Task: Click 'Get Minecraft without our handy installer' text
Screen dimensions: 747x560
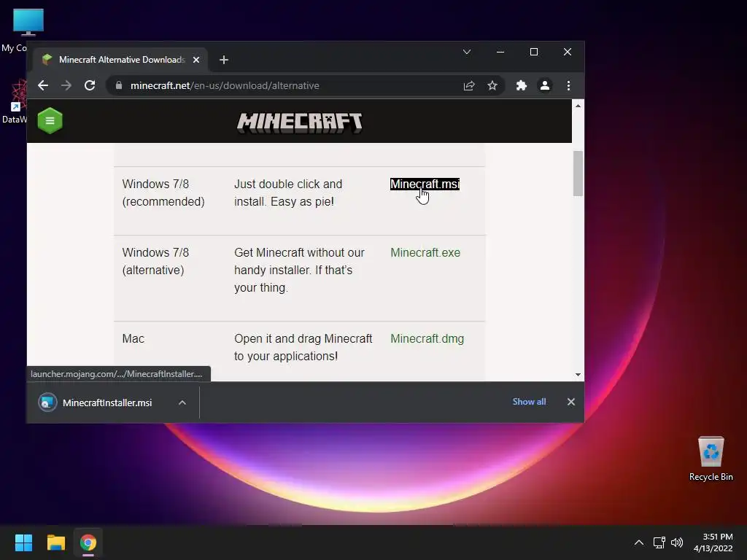Action: tap(300, 271)
